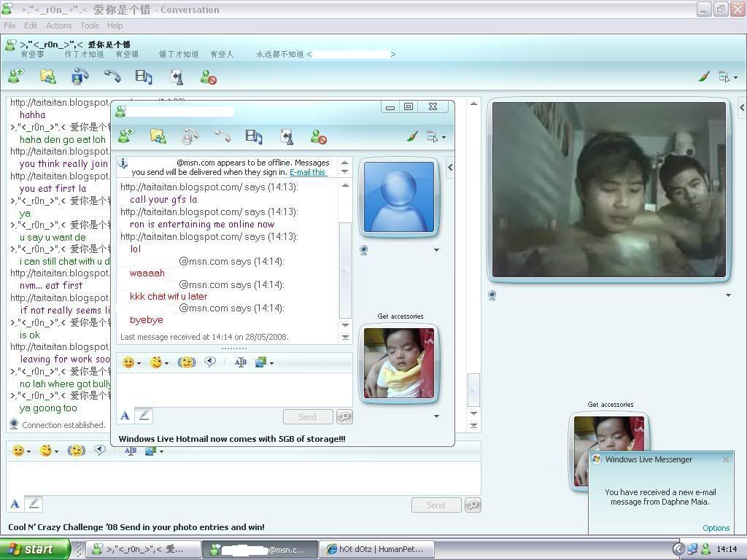Call the contact from the back conversation toolbar
This screenshot has height=560, width=747.
point(112,76)
